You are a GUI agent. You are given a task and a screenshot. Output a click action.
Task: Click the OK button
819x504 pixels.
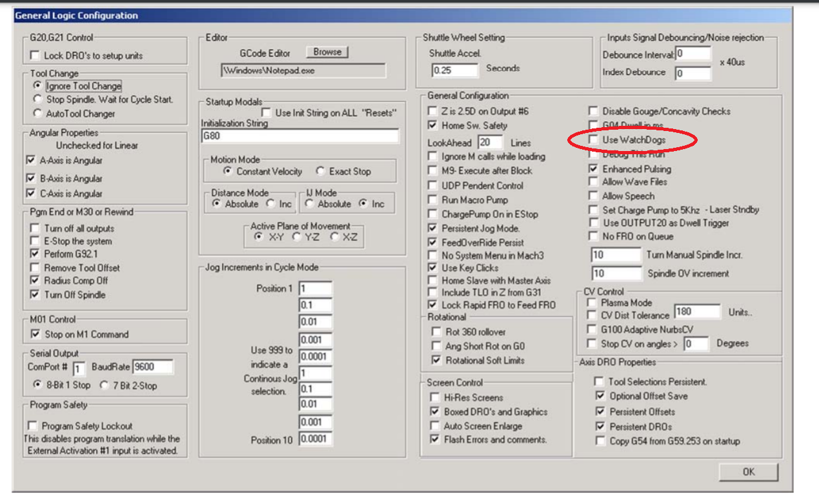click(748, 472)
